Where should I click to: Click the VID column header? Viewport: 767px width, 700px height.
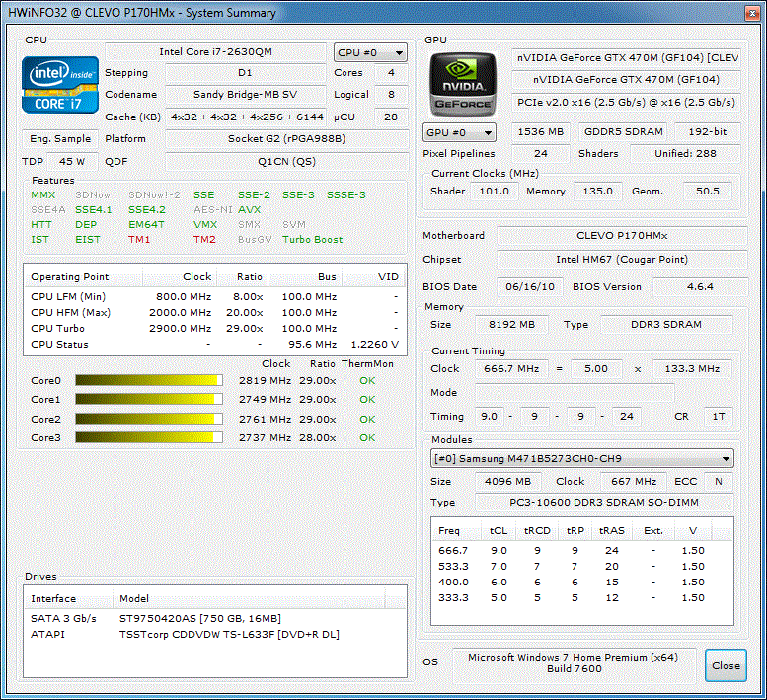[374, 276]
